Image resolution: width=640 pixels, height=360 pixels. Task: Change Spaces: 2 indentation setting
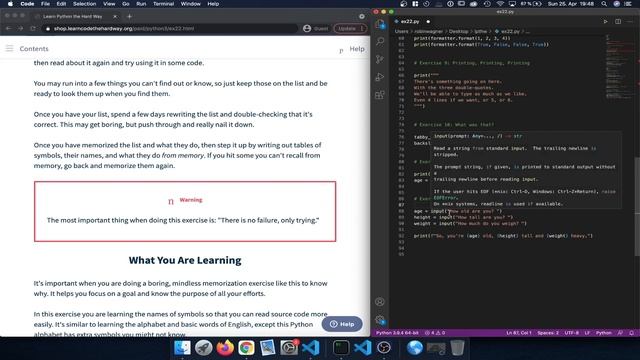click(x=548, y=333)
